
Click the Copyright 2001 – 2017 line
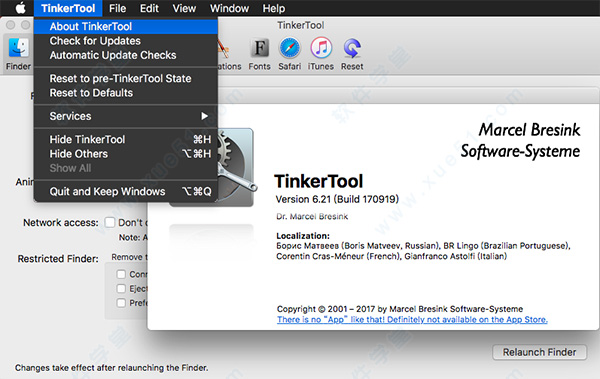click(400, 309)
